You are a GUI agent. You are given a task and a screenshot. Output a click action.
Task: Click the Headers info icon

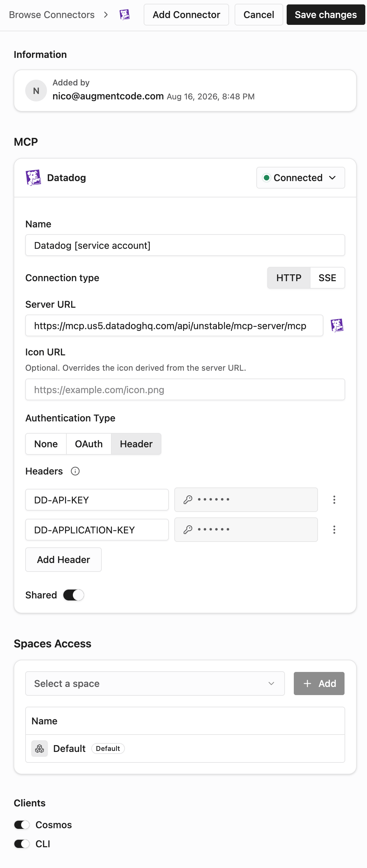pyautogui.click(x=75, y=471)
